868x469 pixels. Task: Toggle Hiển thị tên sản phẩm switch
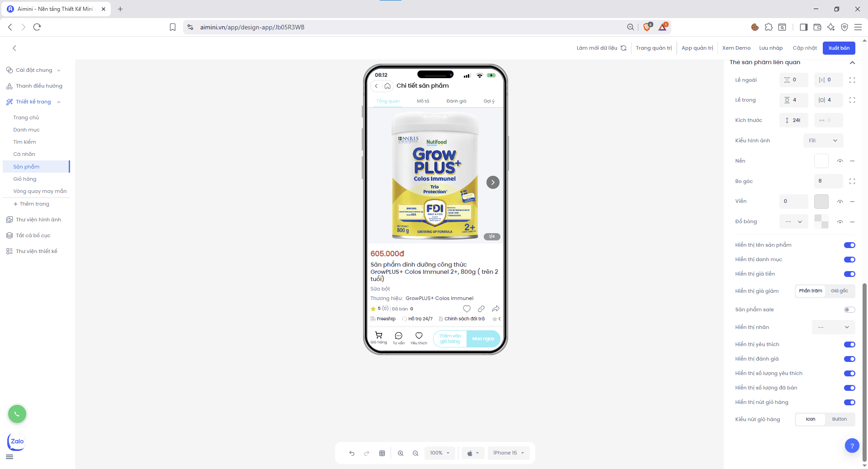tap(849, 245)
